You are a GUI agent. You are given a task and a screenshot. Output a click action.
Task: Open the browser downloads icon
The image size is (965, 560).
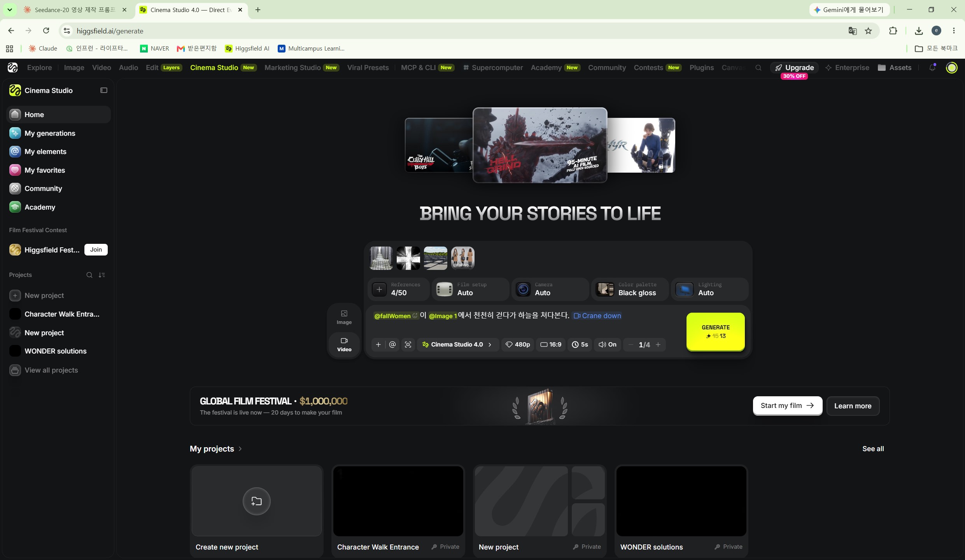pos(919,31)
